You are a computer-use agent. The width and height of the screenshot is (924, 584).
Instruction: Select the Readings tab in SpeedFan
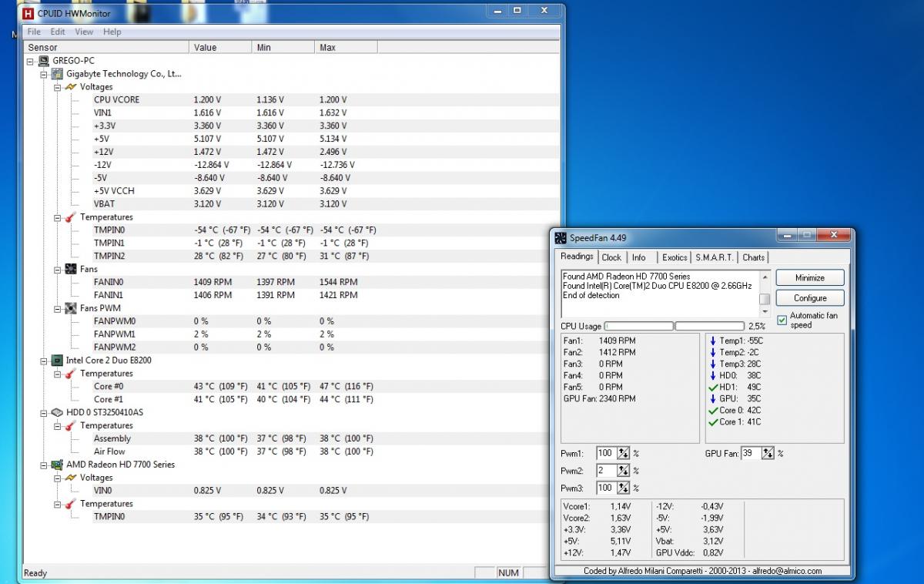[577, 257]
